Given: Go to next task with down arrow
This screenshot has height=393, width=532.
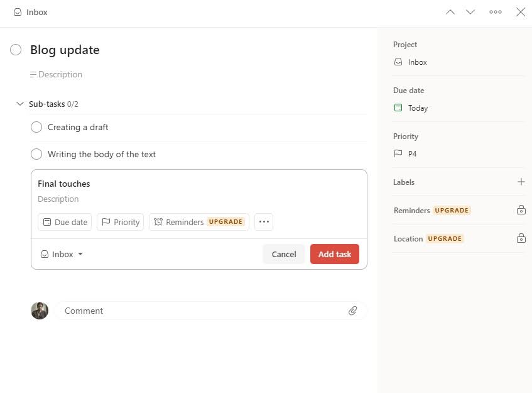Looking at the screenshot, I should 470,12.
